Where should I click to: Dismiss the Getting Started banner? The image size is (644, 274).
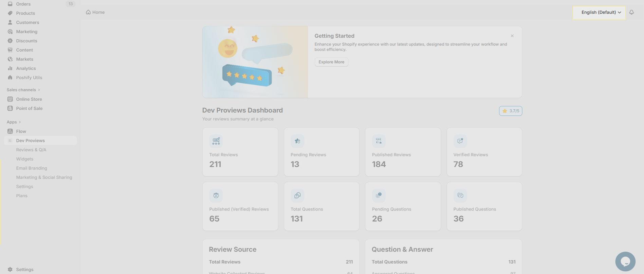pyautogui.click(x=512, y=36)
